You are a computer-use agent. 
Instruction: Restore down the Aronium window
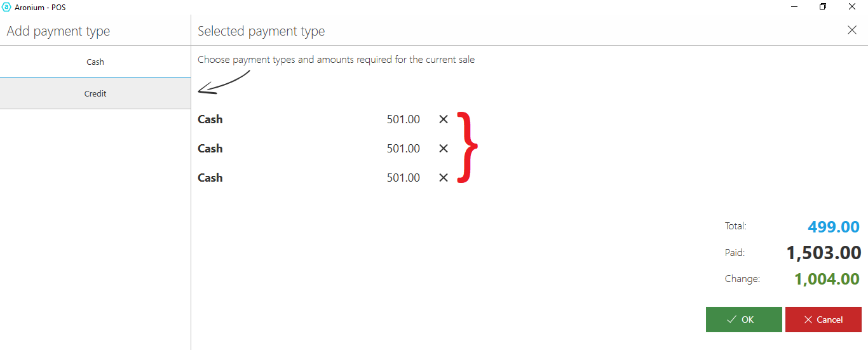823,7
